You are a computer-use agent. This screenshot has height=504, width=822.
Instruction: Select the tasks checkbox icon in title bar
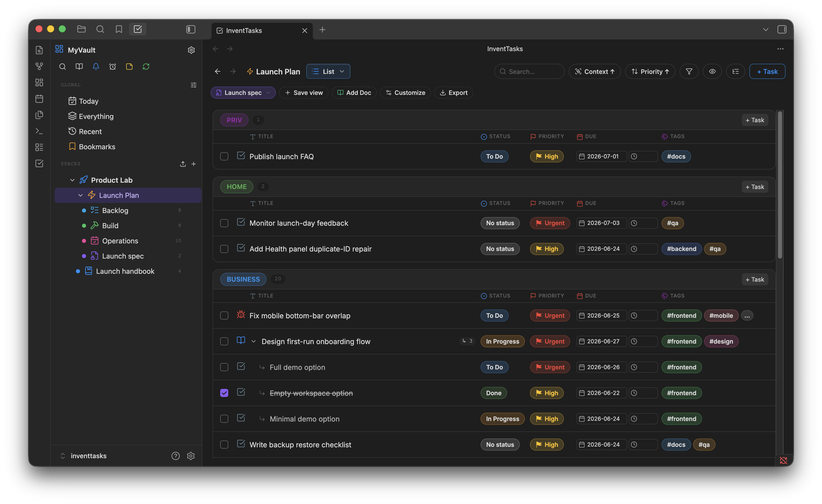tap(138, 29)
